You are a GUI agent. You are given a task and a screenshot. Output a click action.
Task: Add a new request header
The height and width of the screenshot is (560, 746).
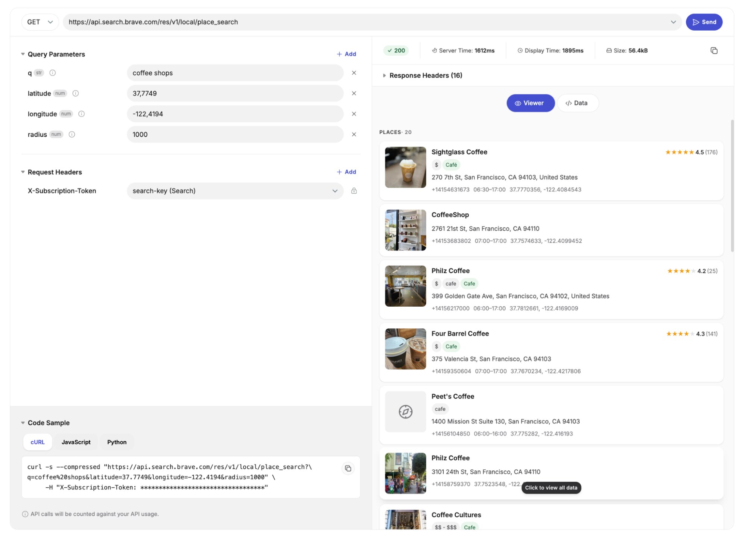[346, 172]
